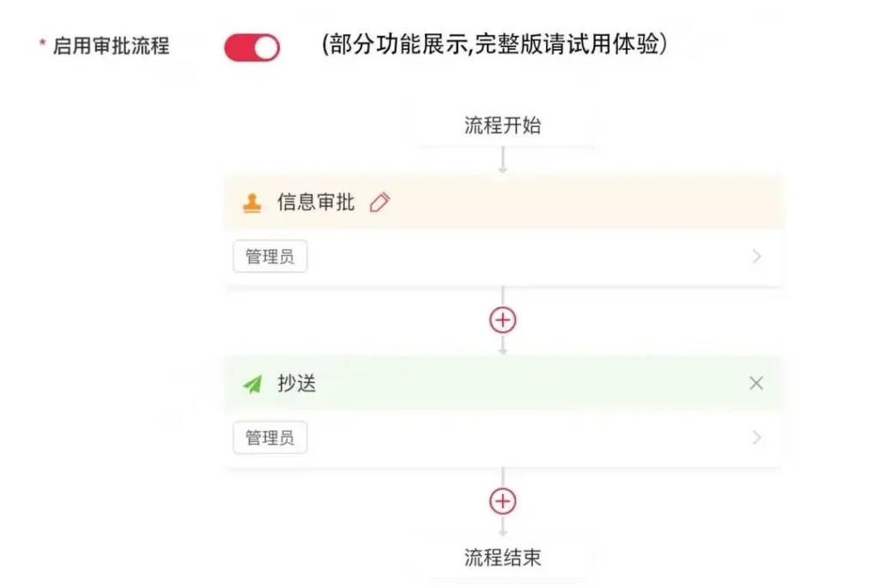Select the 管理员 tag under 信息审批

pos(270,257)
